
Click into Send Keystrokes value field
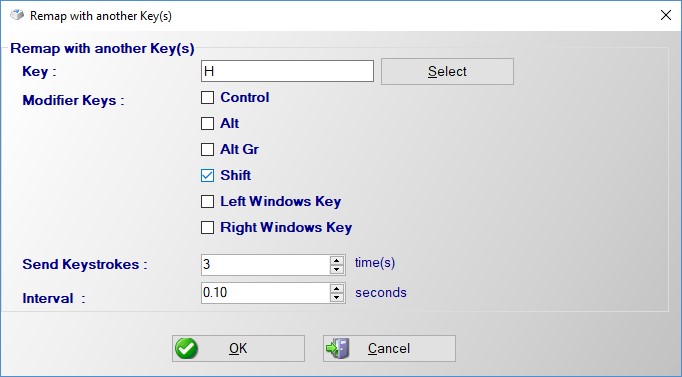[266, 265]
